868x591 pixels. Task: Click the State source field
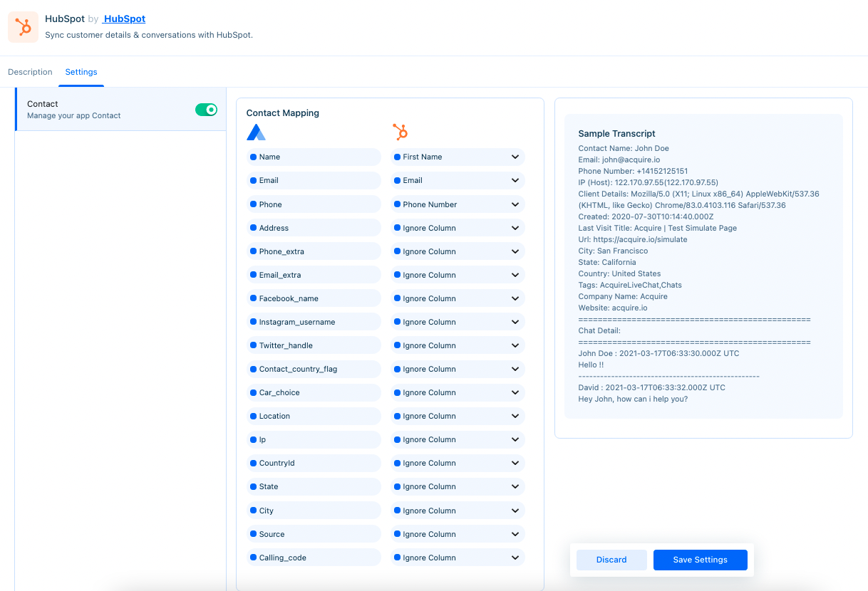click(x=314, y=486)
